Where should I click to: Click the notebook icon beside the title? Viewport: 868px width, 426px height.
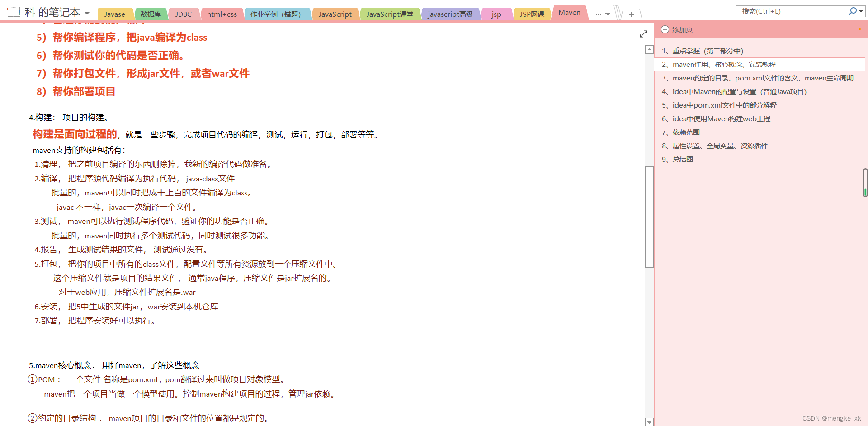coord(14,12)
